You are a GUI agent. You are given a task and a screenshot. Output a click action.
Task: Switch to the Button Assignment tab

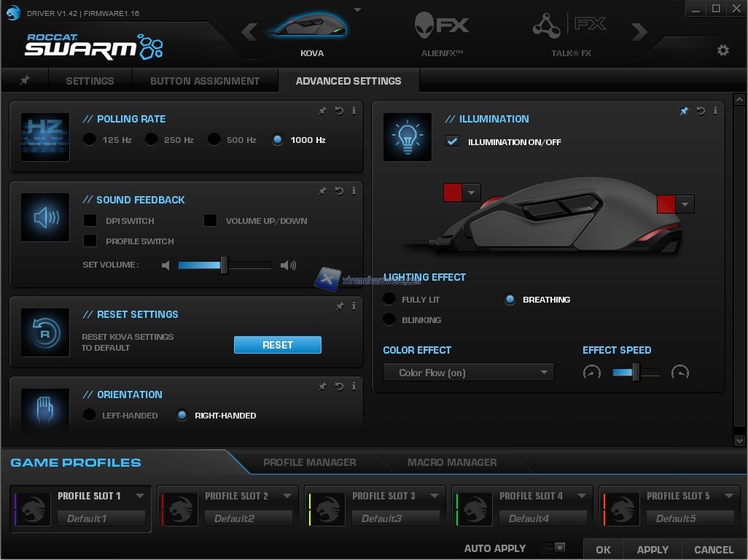point(205,81)
